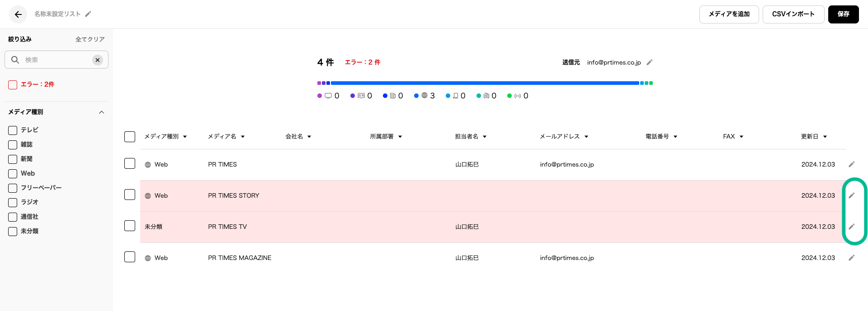Click the メディアを追加 button
This screenshot has height=311, width=868.
coord(729,14)
